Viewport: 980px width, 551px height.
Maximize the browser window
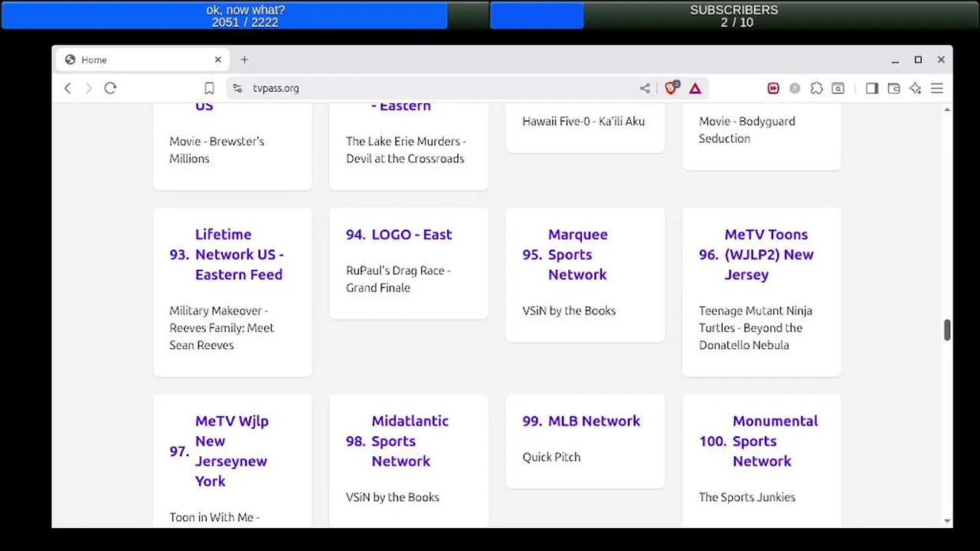pos(918,60)
